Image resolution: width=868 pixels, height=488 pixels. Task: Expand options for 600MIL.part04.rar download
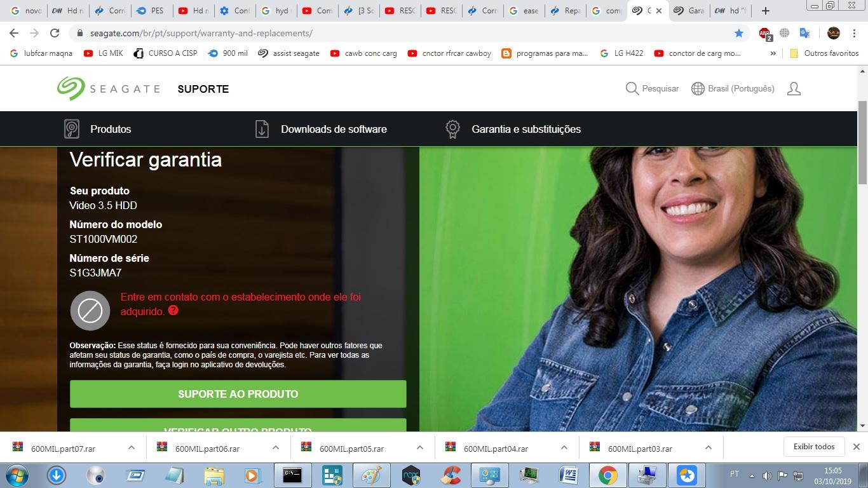click(564, 447)
